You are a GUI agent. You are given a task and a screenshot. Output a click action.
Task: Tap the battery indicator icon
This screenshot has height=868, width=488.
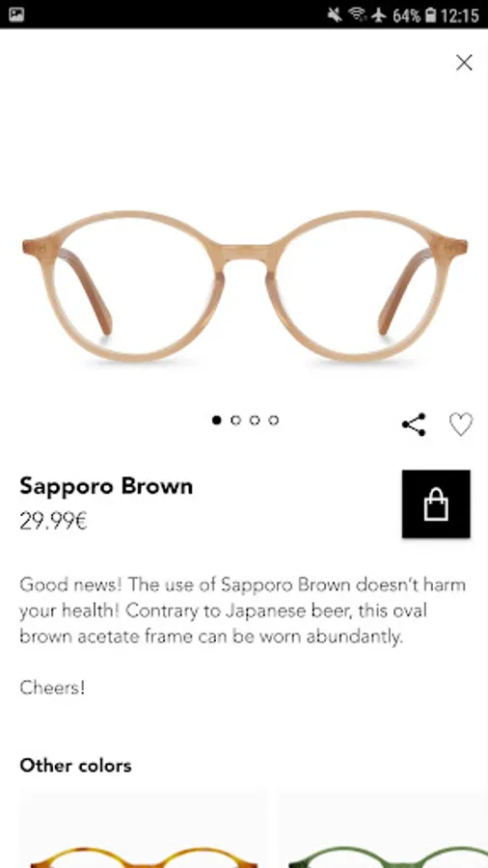[x=431, y=14]
